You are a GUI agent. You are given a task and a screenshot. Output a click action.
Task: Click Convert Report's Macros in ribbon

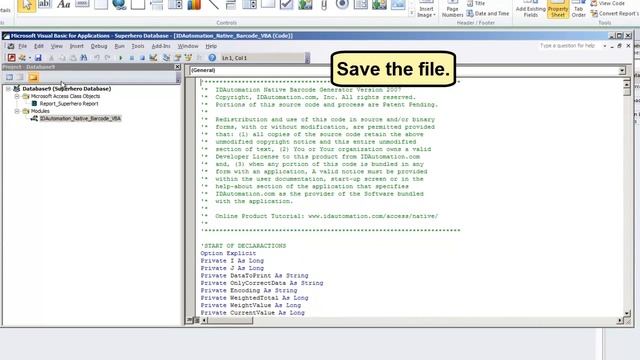(x=615, y=13)
